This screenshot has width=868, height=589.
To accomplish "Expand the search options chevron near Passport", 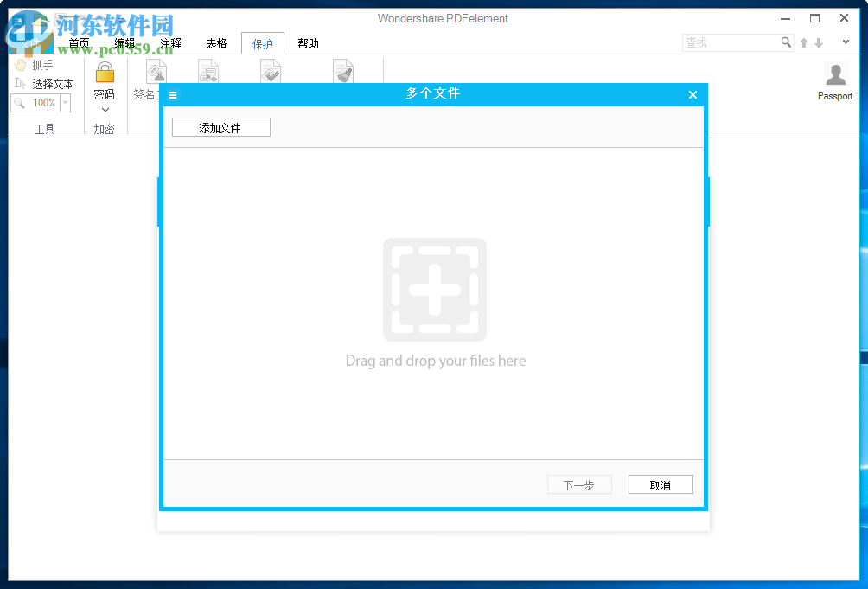I will point(846,42).
